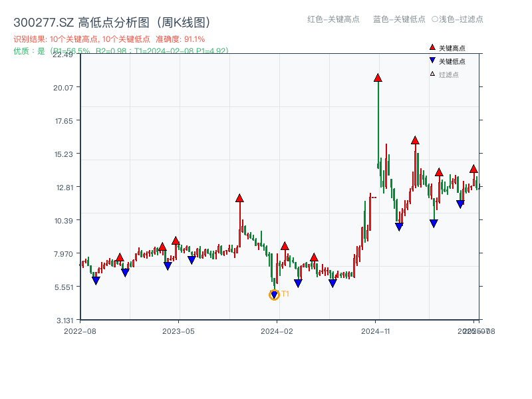532x399 pixels.
Task: Click the short red dashed line near 12.0 before 2024-11
Action: 374,197
